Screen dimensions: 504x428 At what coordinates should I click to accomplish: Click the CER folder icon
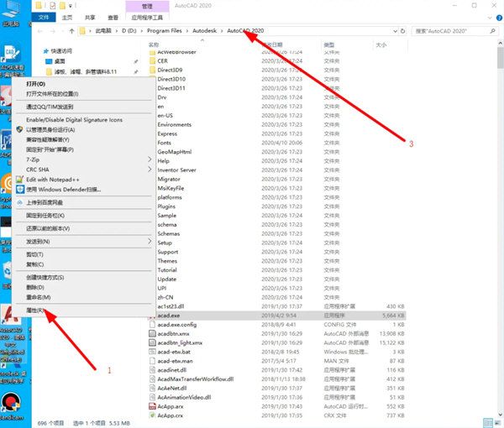coord(152,60)
